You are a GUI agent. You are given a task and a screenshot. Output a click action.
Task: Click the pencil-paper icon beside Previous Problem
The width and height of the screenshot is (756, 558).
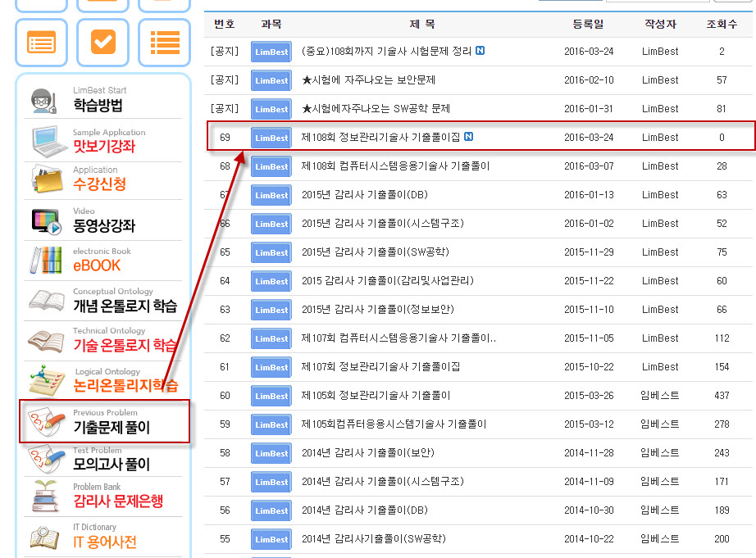click(x=46, y=422)
